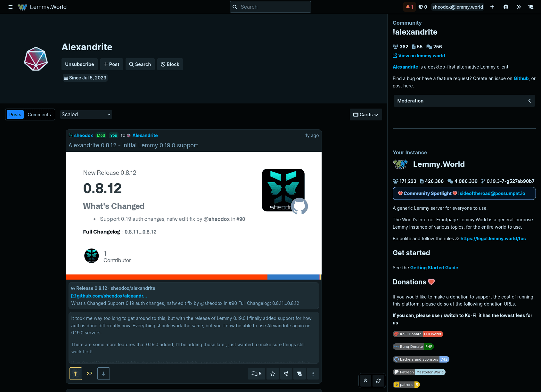View the modlog scroll icon in the header
Screen dimensions: 541x392
(x=531, y=7)
